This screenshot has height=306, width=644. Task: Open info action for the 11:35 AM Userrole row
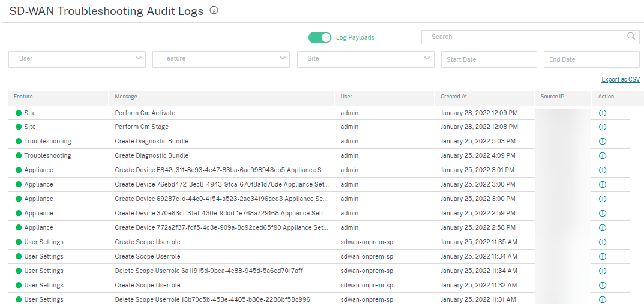point(603,242)
